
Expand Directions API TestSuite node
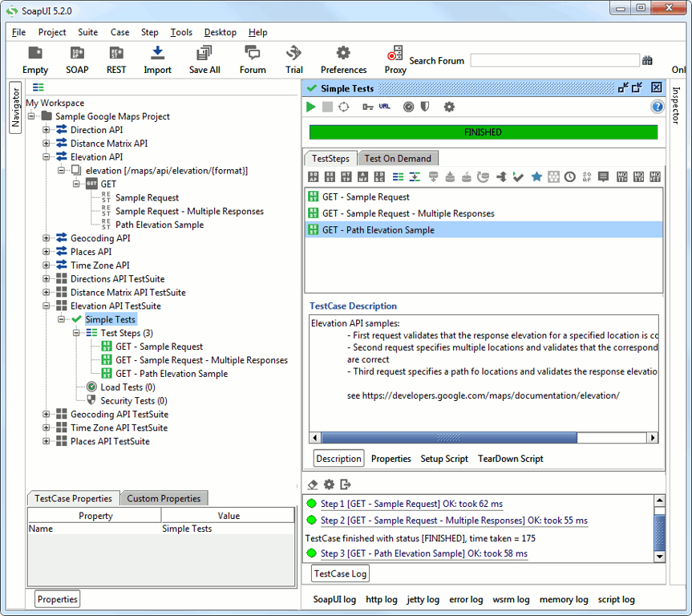(46, 278)
